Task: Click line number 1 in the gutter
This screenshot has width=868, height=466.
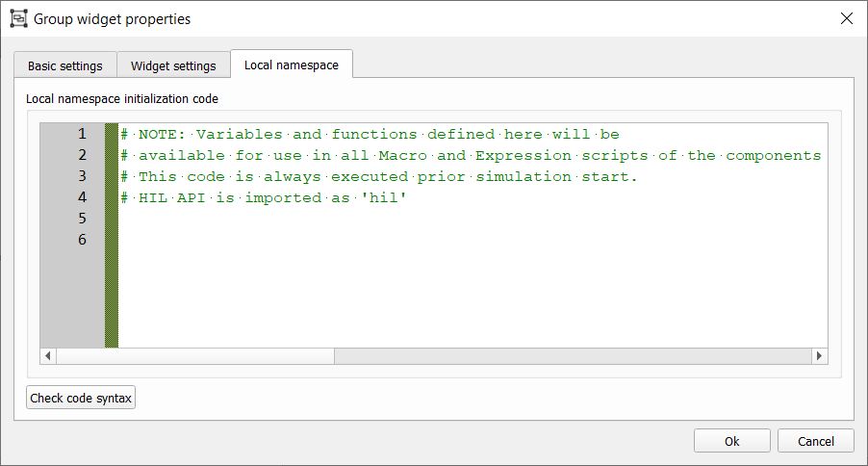Action: coord(82,134)
